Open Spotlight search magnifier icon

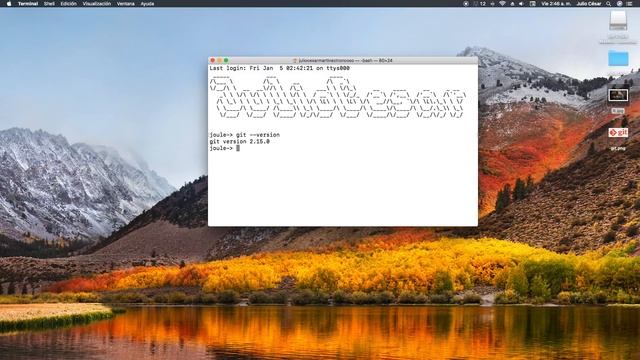(x=609, y=4)
